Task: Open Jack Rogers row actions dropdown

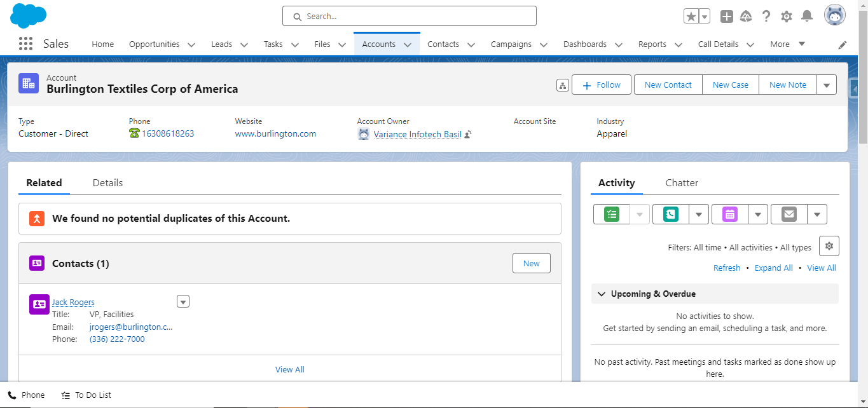Action: [183, 302]
